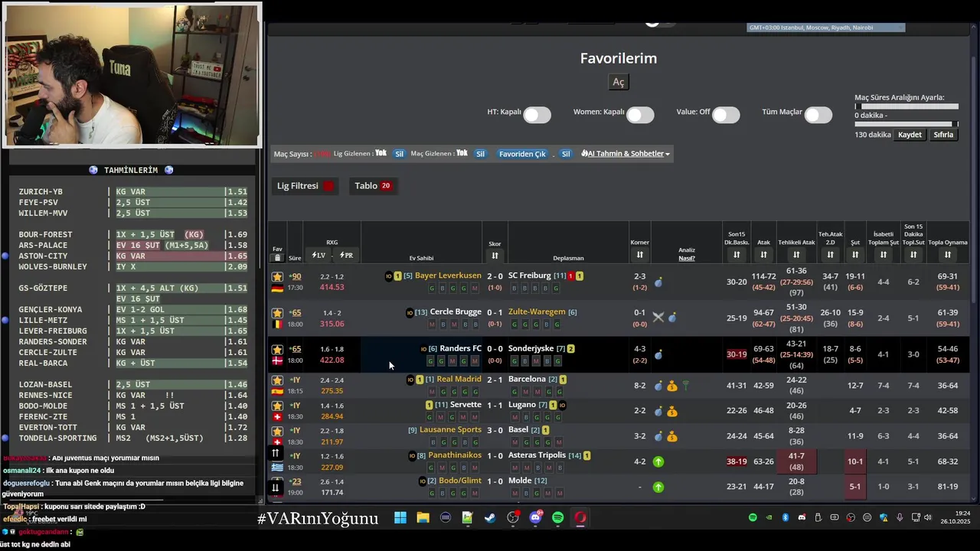Switch to Opera browser in taskbar

(580, 518)
